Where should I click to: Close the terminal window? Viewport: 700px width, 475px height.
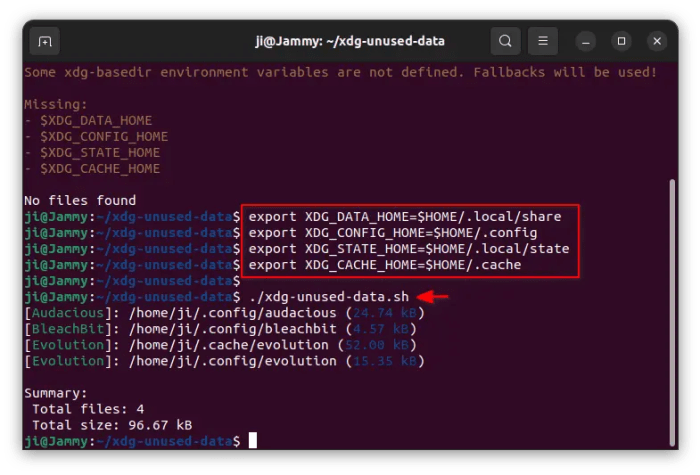[x=657, y=41]
